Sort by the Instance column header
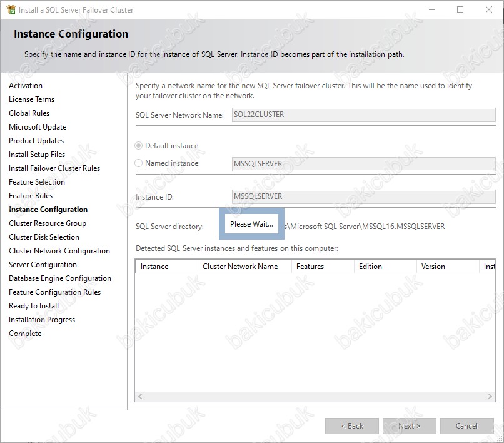 pos(166,267)
